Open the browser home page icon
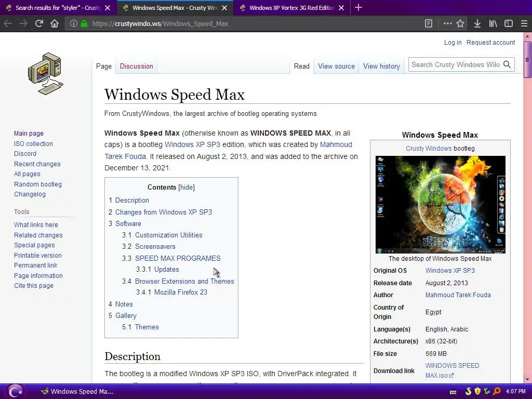Viewport: 532px width, 399px height. click(55, 23)
